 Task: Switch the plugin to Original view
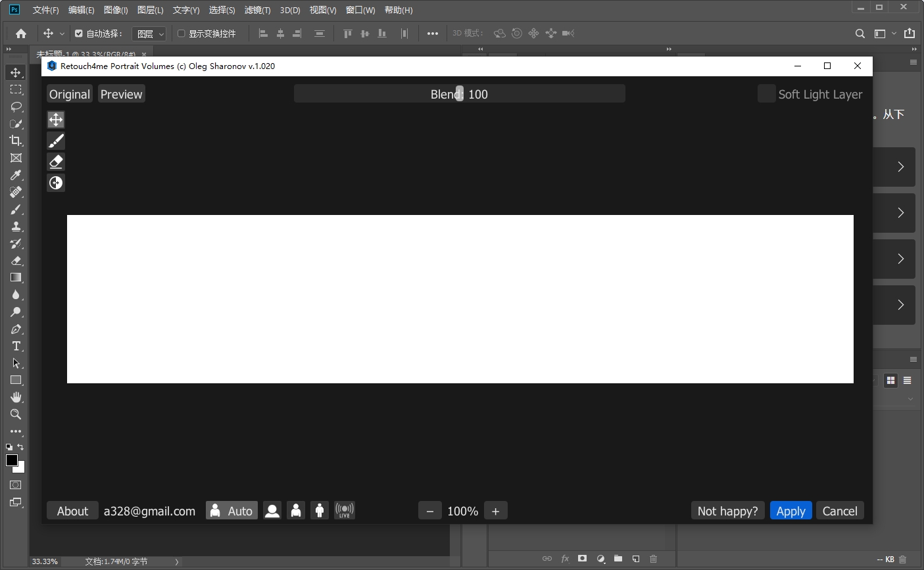[69, 93]
